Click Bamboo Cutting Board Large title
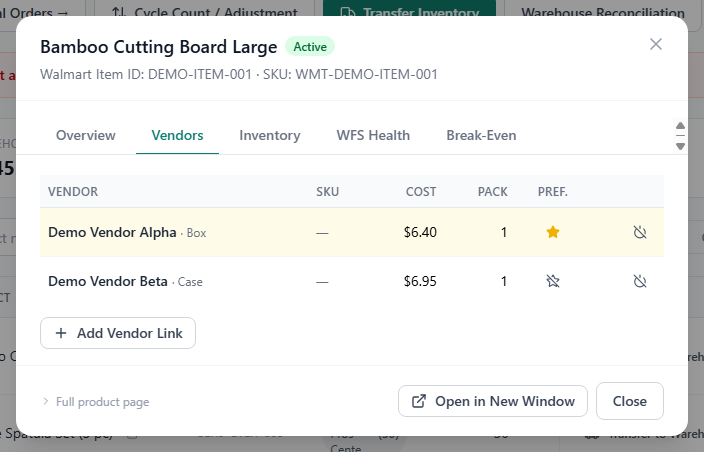704x452 pixels. click(x=158, y=47)
